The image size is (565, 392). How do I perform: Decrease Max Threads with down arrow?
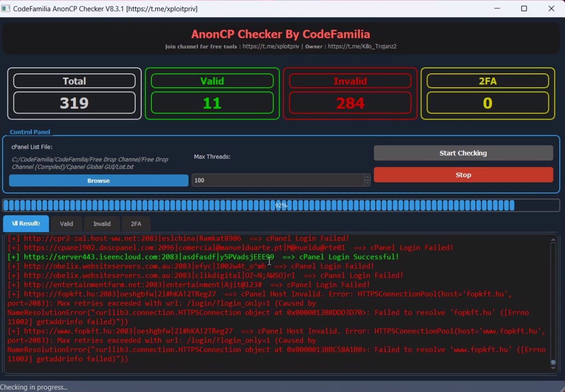click(367, 183)
